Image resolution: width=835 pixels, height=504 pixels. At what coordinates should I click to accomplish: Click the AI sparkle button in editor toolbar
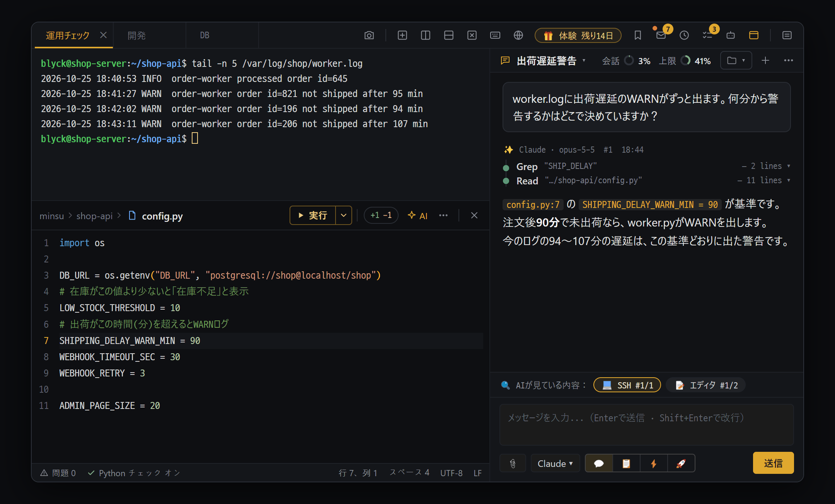417,216
